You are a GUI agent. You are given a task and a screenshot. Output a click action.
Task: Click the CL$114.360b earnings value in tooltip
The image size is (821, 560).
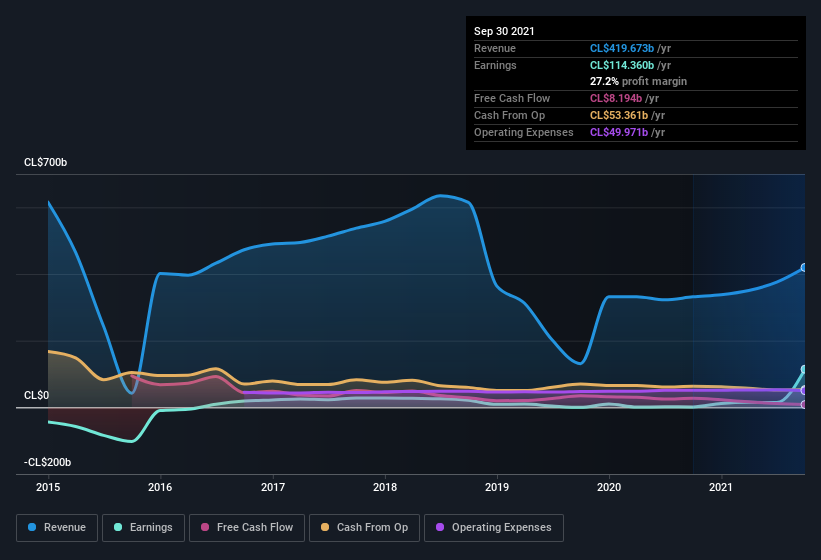tap(622, 65)
